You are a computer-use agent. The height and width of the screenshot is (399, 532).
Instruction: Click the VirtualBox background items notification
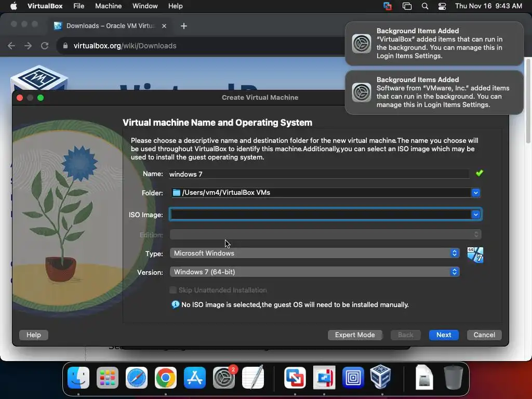tap(434, 44)
